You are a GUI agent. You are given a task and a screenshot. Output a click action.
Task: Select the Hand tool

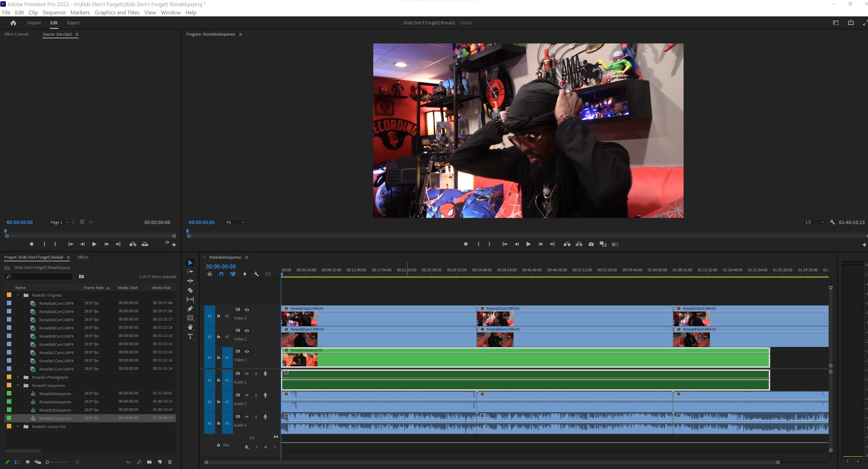[x=190, y=327]
